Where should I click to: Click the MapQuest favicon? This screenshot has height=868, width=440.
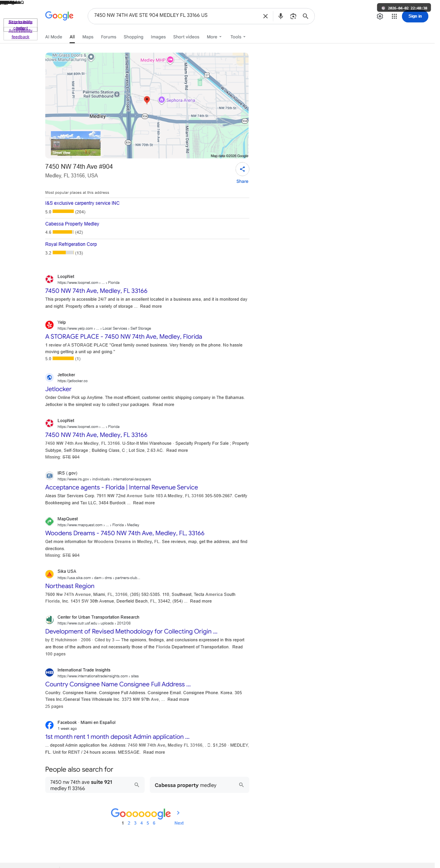49,522
